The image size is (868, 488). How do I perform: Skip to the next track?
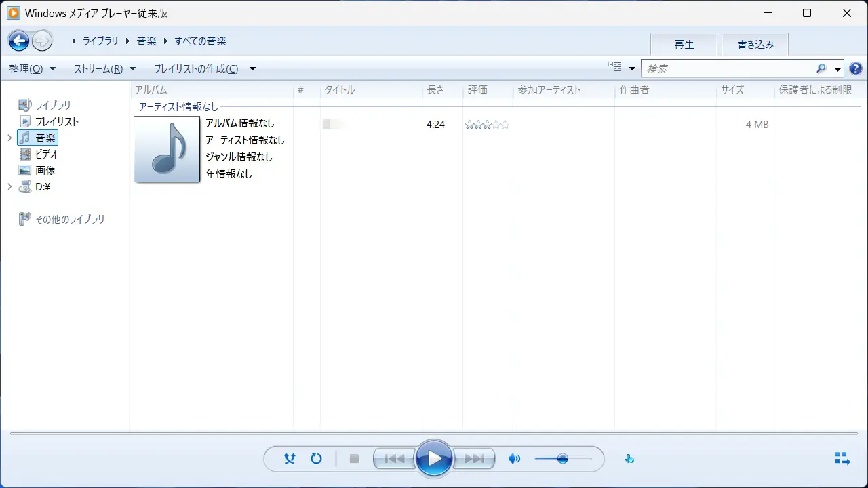[473, 458]
